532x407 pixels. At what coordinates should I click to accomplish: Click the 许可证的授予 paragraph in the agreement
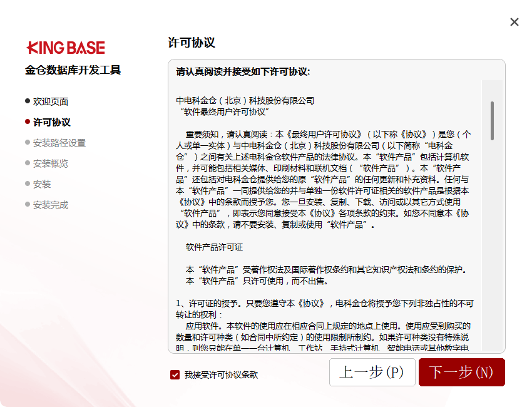324,304
